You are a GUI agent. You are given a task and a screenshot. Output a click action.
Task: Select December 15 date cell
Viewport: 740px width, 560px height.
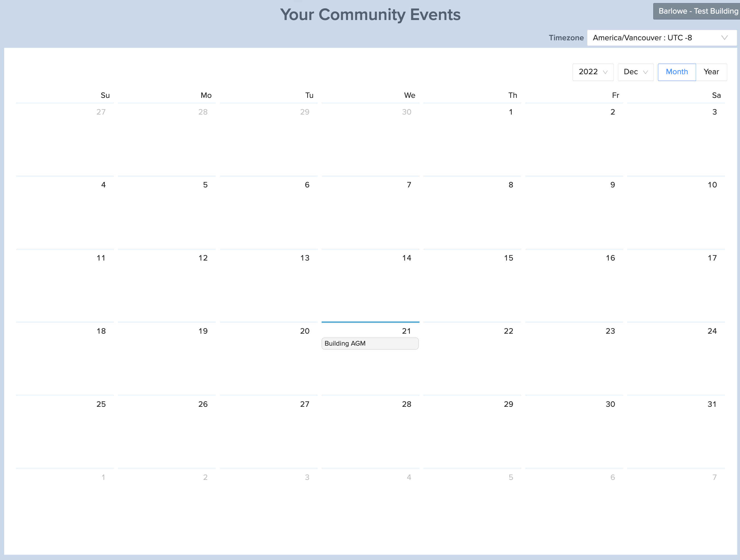click(x=472, y=285)
